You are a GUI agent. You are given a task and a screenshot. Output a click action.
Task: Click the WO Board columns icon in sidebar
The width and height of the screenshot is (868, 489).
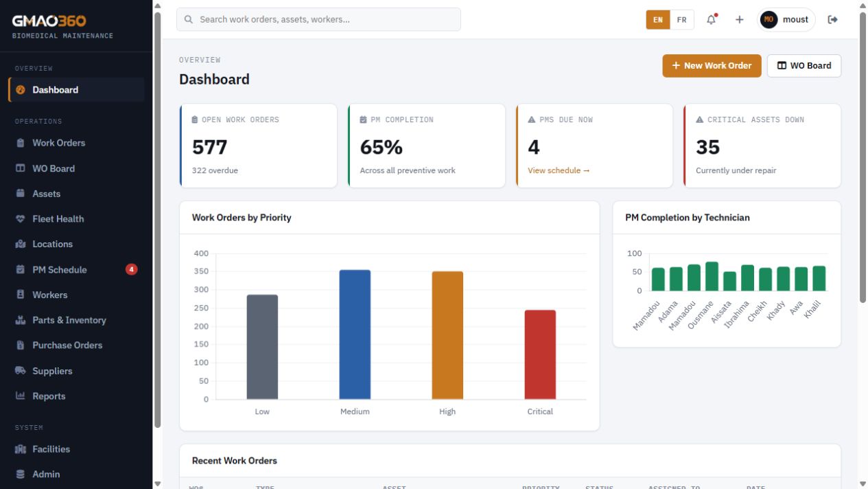click(21, 168)
